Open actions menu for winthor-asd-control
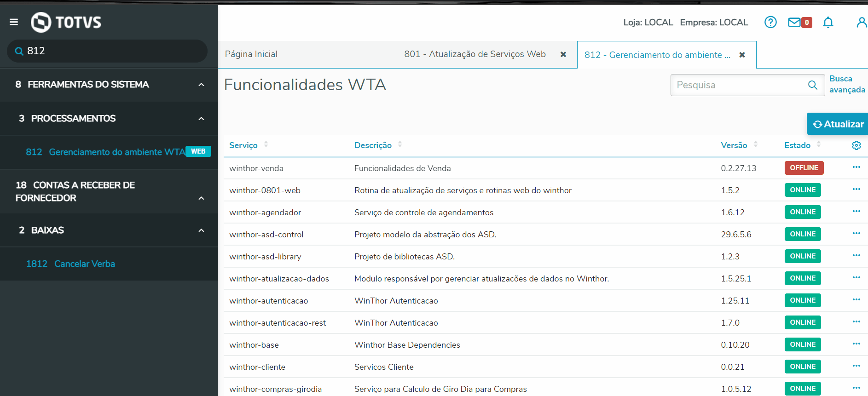This screenshot has width=868, height=396. click(x=856, y=234)
